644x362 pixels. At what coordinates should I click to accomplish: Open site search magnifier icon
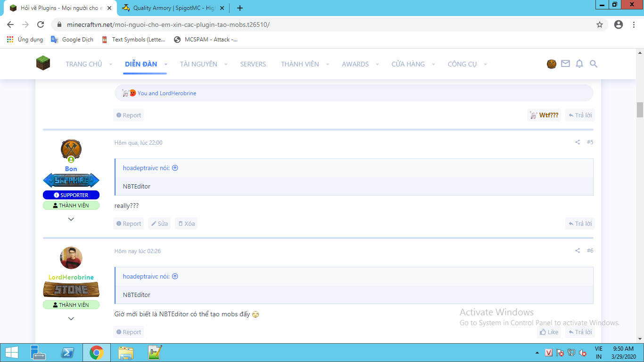(594, 64)
